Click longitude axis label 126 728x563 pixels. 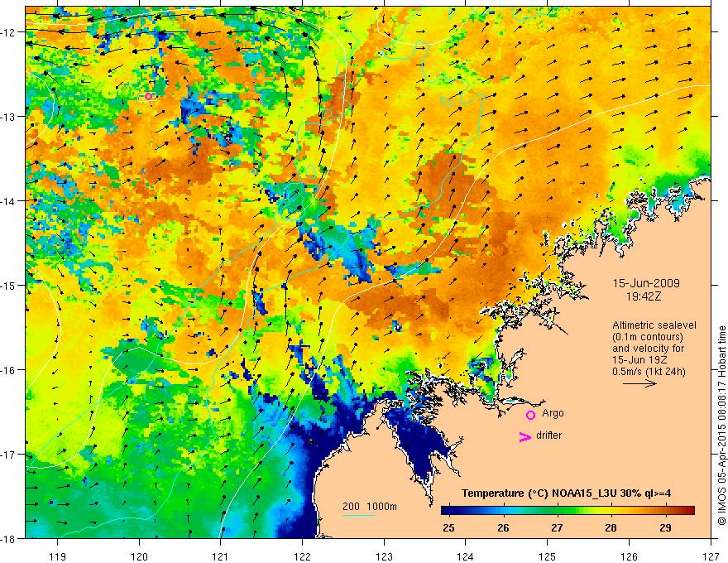629,556
